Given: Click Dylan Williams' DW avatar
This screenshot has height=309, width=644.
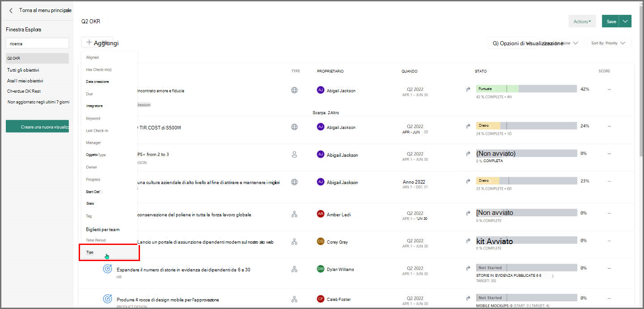Looking at the screenshot, I should coord(320,269).
